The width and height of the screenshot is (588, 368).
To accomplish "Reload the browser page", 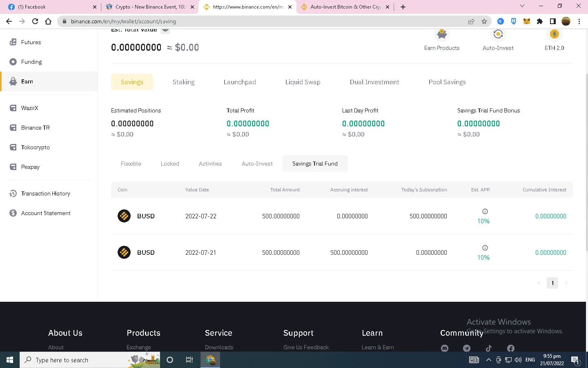I will pyautogui.click(x=35, y=21).
